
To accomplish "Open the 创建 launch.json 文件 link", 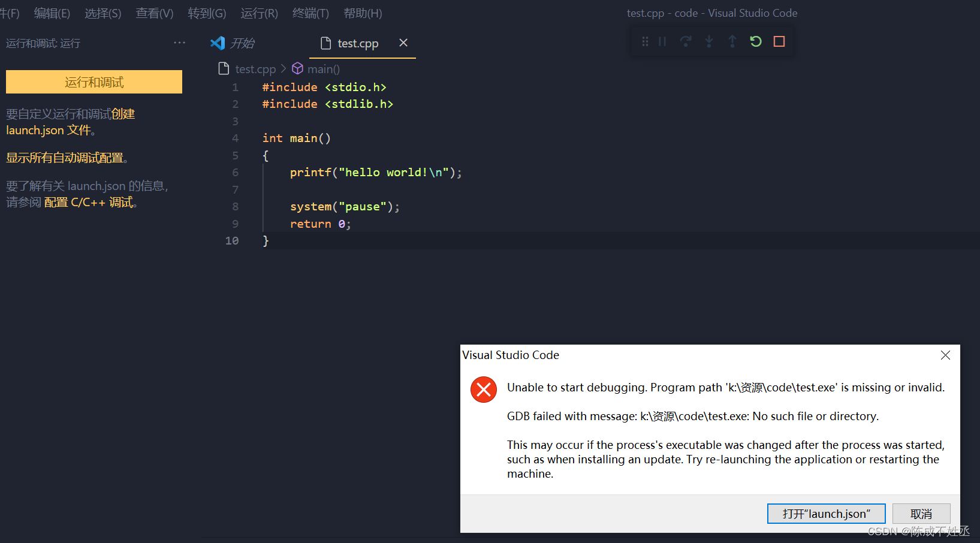I will click(x=71, y=122).
